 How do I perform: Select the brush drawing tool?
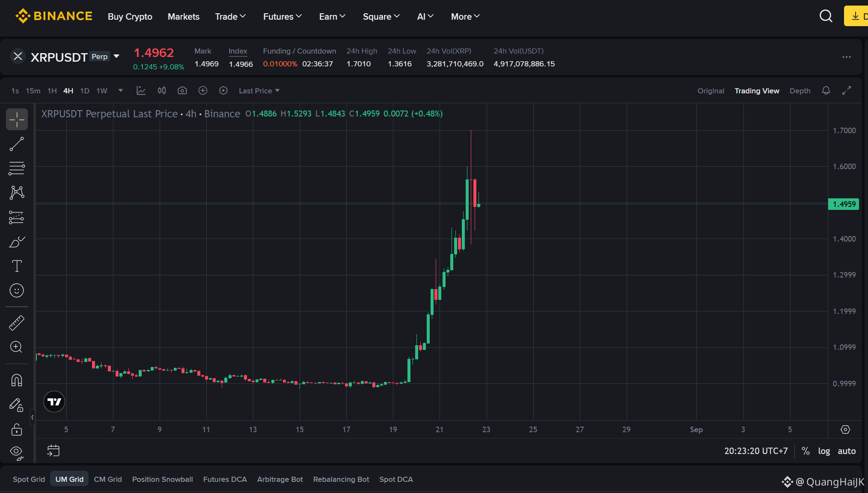pos(17,242)
